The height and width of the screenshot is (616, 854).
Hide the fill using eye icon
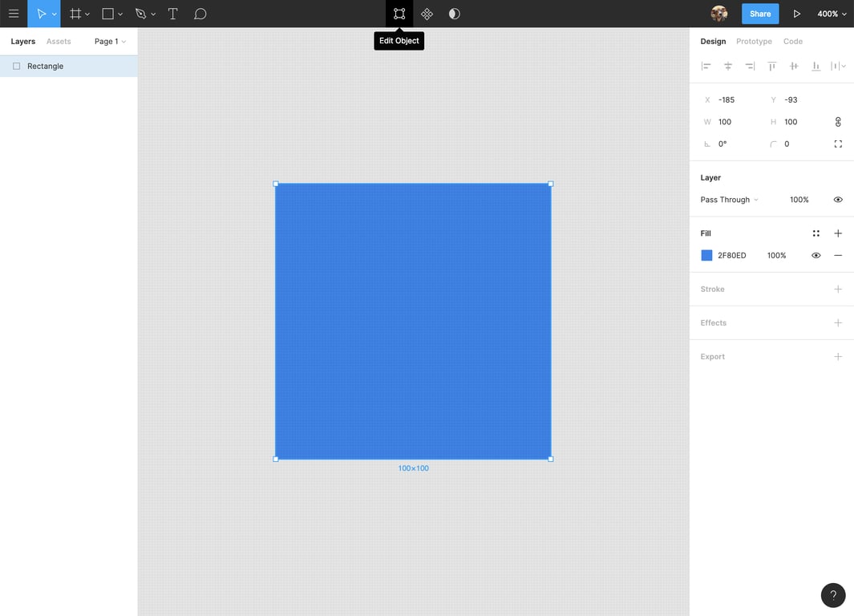tap(816, 255)
